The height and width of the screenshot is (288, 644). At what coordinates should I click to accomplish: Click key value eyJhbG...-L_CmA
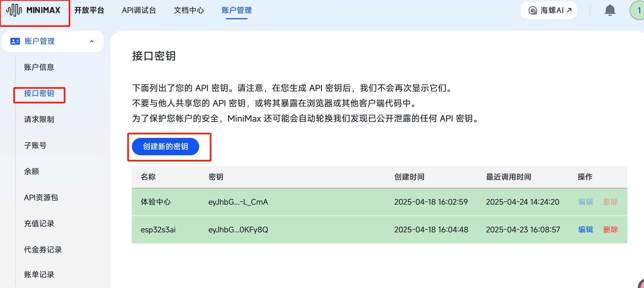[x=238, y=202]
